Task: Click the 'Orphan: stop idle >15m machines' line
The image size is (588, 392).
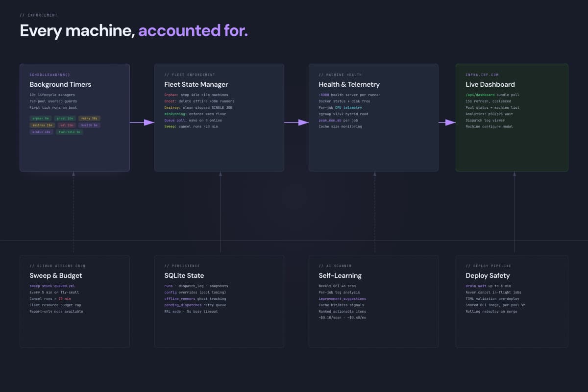Action: (x=196, y=95)
